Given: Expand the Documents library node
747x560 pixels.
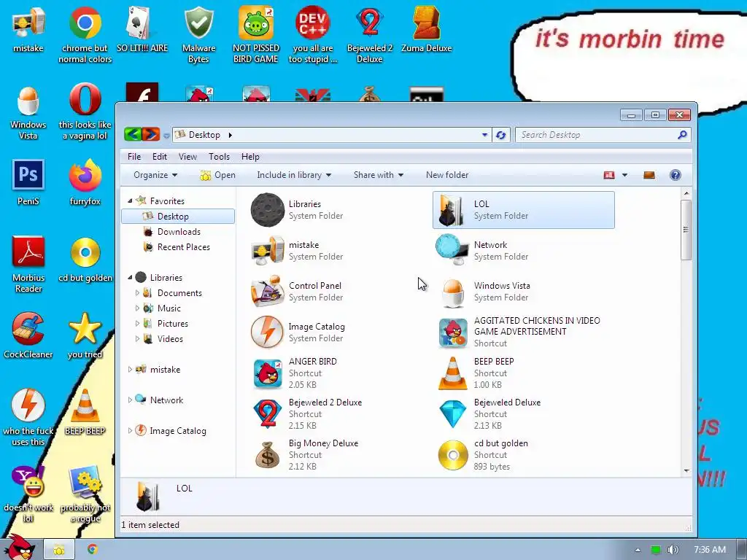Looking at the screenshot, I should pyautogui.click(x=137, y=293).
